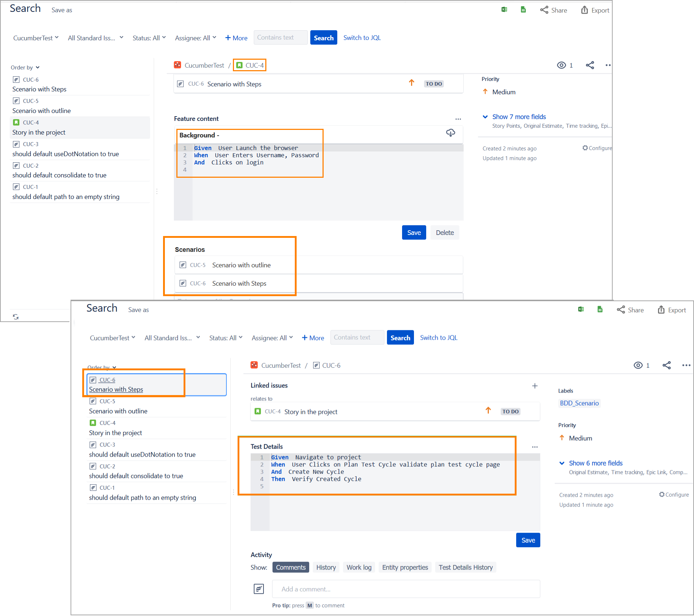Open Excel export icon in bottom window

coord(581,309)
